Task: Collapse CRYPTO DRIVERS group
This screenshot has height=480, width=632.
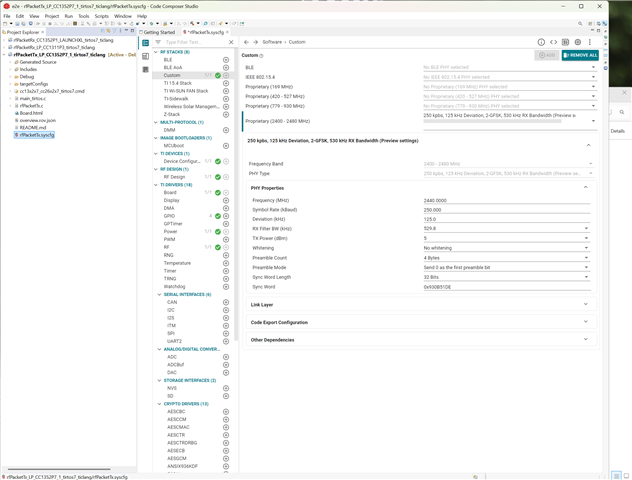Action: [159, 404]
